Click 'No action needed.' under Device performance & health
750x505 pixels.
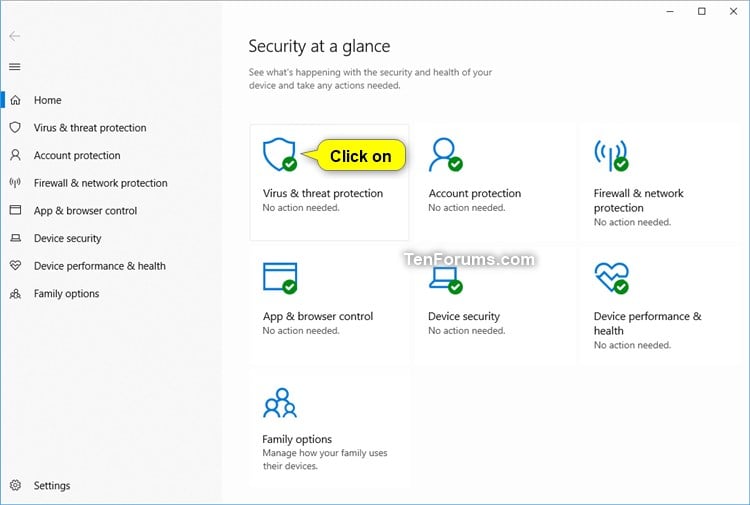tap(632, 345)
